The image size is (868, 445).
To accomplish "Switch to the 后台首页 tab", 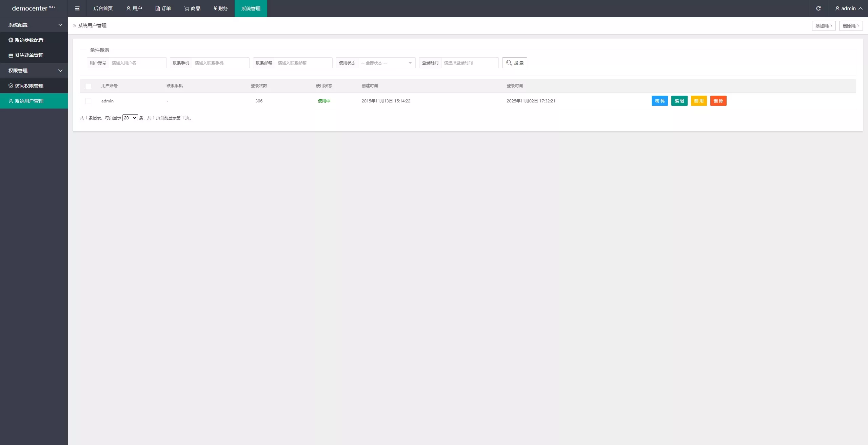I will pos(103,8).
